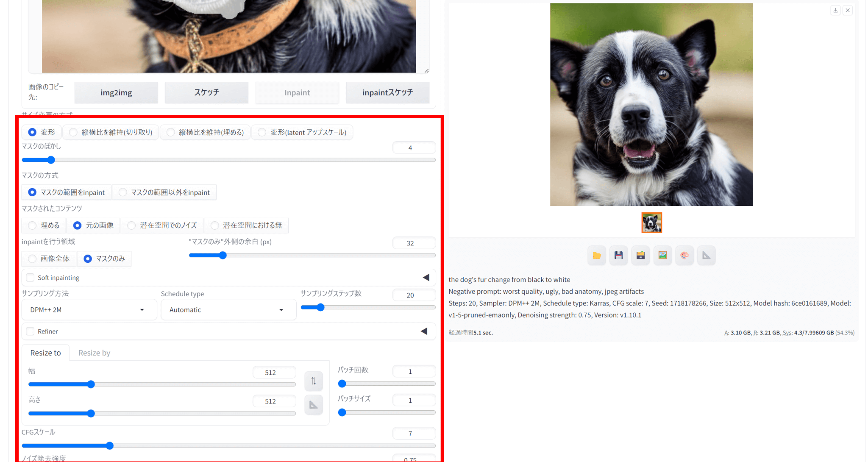Click the large generated dog output image
Viewport: 868px width, 462px height.
tap(651, 105)
